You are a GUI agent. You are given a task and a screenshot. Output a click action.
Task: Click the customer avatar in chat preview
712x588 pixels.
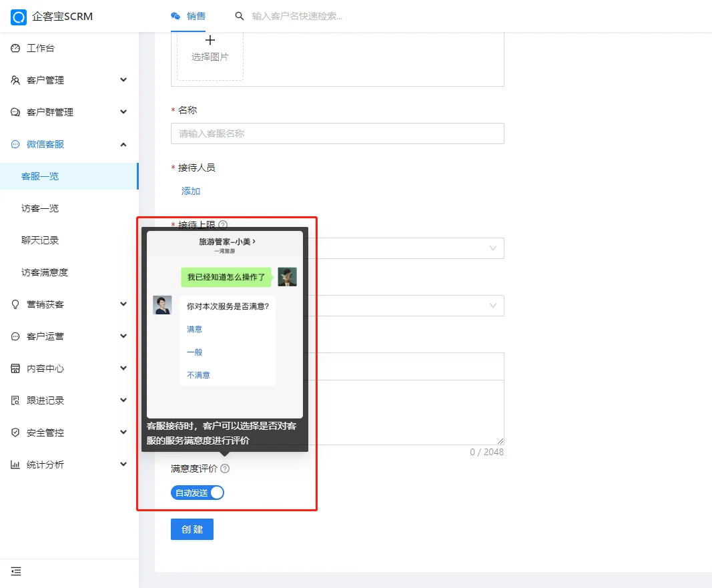click(288, 277)
